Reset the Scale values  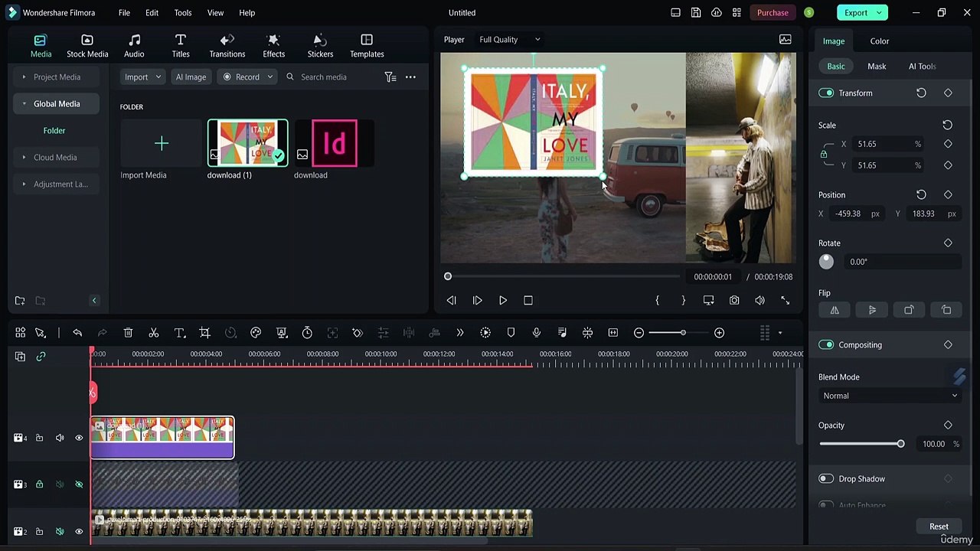[948, 125]
